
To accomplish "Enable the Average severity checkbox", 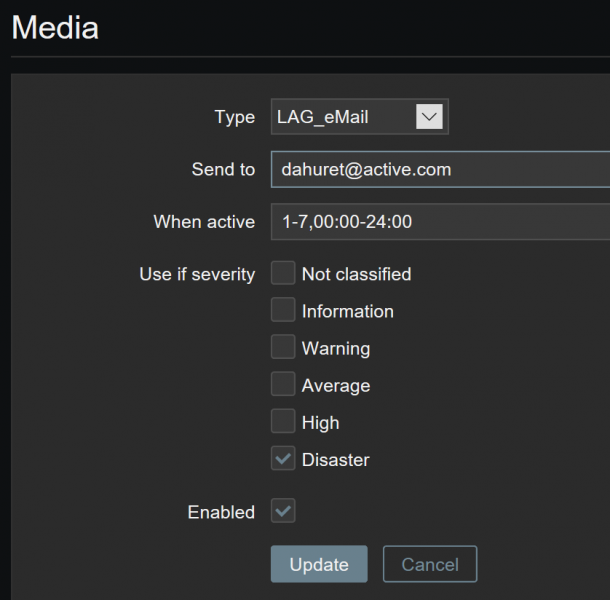I will pos(283,385).
